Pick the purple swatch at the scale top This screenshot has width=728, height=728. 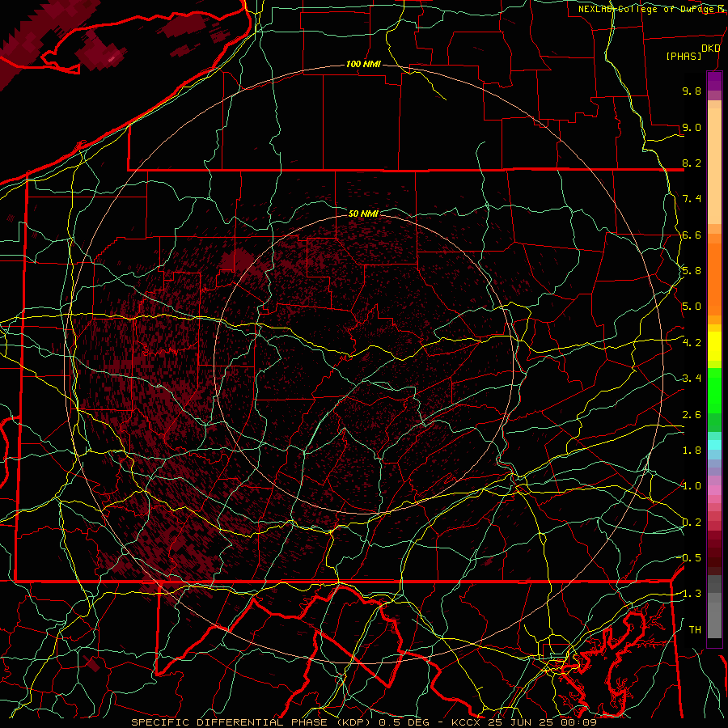(714, 81)
